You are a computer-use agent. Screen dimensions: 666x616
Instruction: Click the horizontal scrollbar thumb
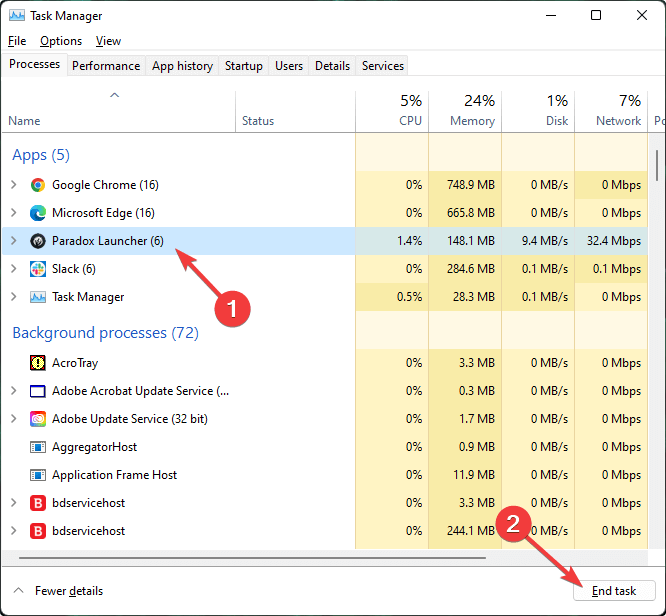tap(252, 557)
